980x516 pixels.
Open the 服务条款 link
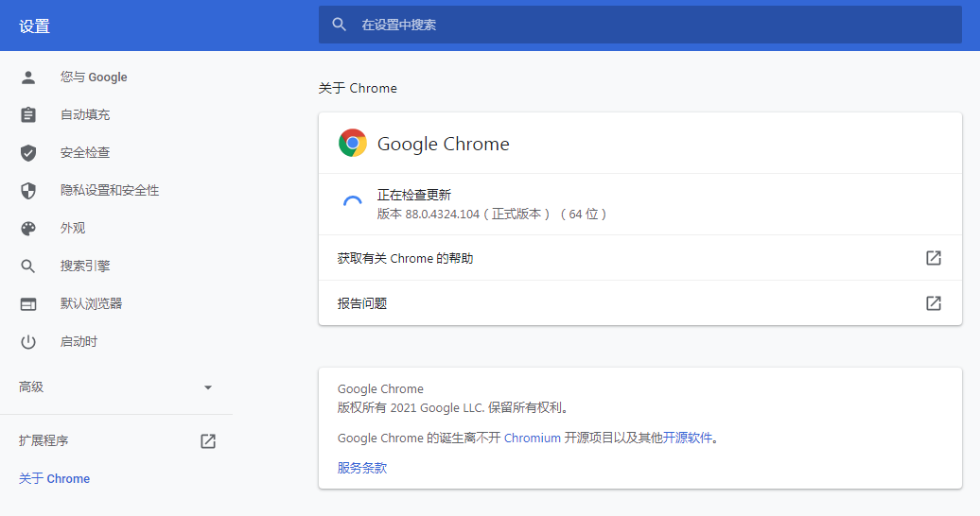[x=362, y=468]
